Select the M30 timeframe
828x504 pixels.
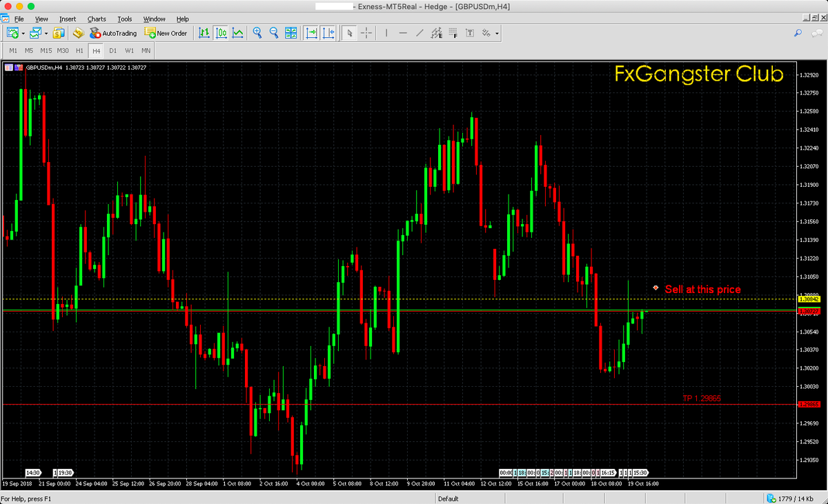(63, 50)
